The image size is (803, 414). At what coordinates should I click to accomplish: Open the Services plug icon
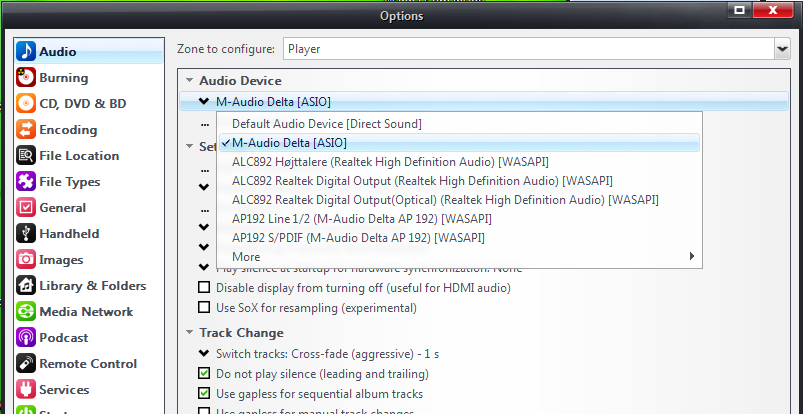pyautogui.click(x=26, y=389)
